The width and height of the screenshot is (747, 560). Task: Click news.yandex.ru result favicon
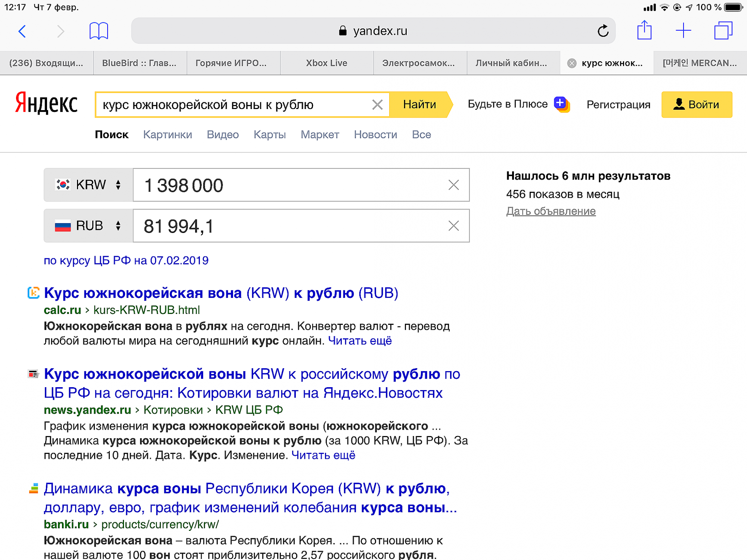tap(34, 374)
